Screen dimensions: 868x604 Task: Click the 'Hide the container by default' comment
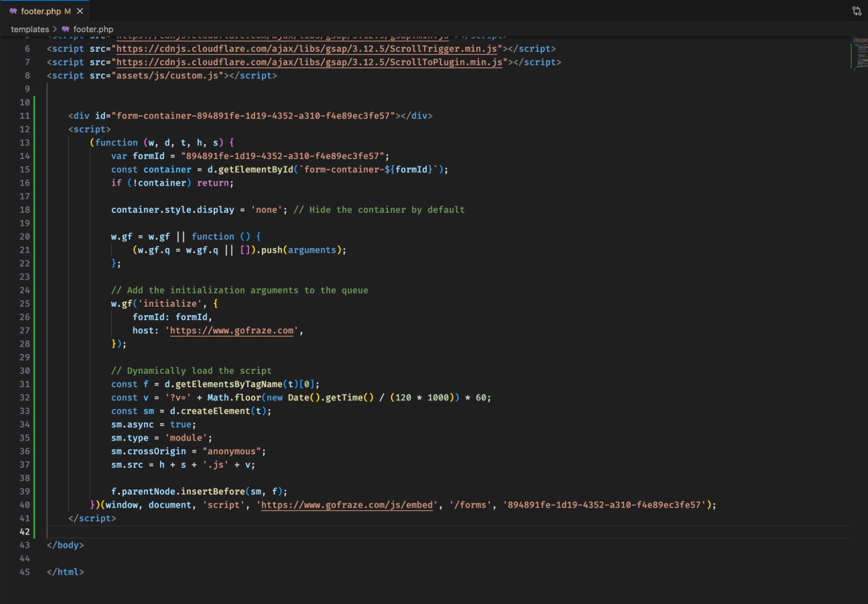(379, 210)
